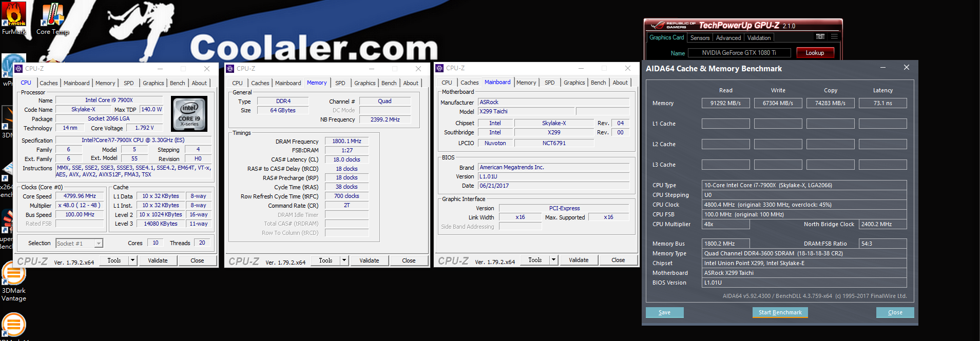Click the title bar icon of the CPU-Z window showing the CPU tab
The image size is (980, 341).
pos(19,69)
